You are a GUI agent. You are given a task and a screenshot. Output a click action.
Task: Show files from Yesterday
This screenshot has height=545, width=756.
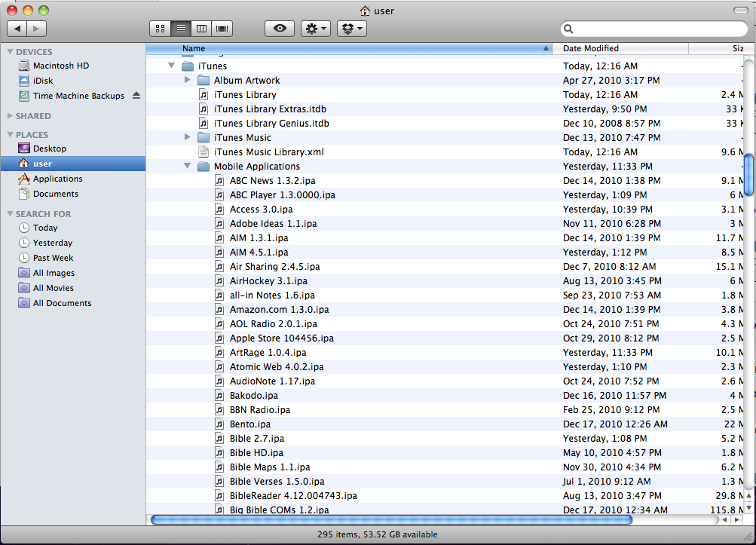[x=53, y=243]
